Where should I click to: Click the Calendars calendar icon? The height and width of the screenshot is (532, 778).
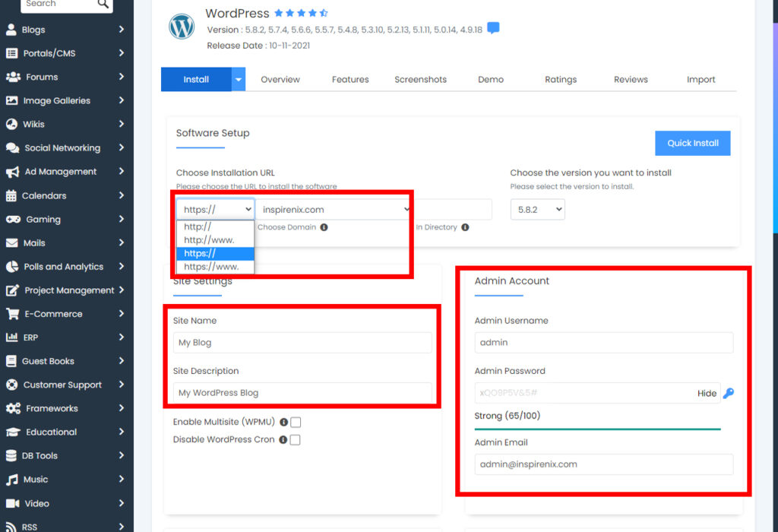[11, 195]
